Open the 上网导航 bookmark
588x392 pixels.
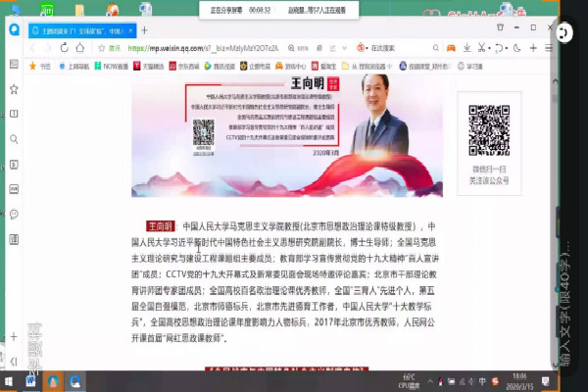point(73,67)
